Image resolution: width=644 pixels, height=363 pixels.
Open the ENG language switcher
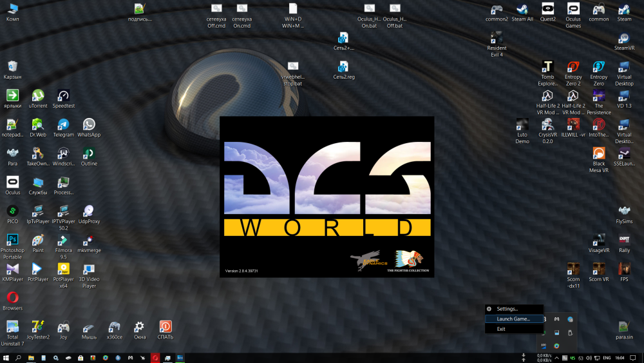click(x=606, y=358)
